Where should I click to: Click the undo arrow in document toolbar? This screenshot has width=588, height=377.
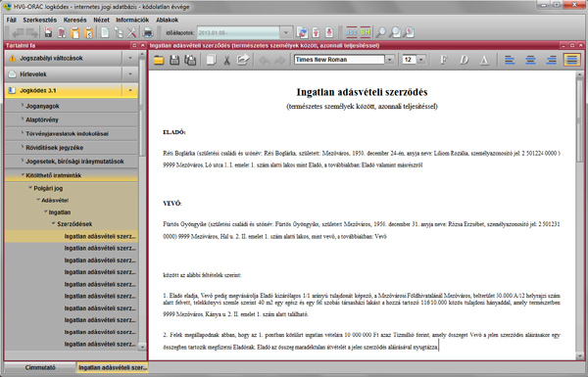[x=264, y=60]
